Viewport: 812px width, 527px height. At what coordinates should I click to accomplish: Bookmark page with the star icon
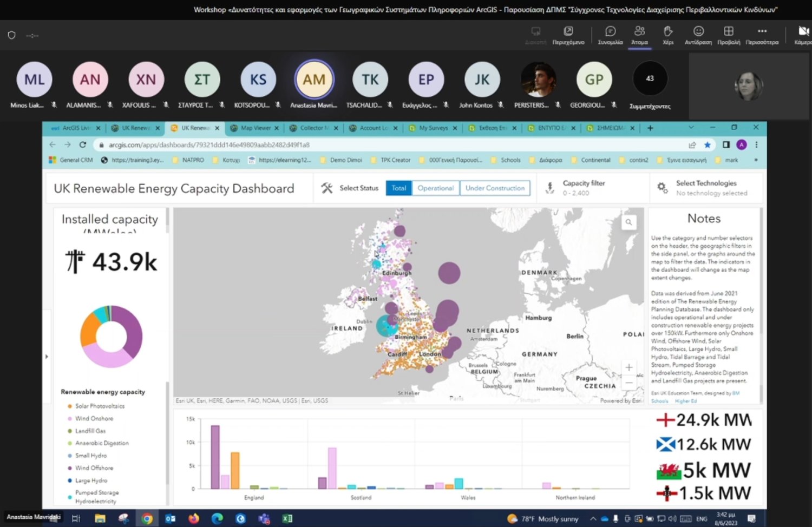coord(707,145)
